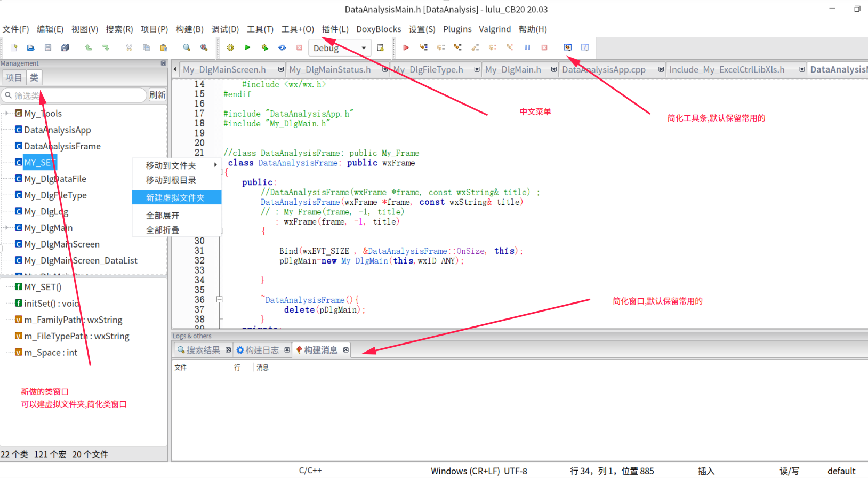Screen dimensions: 868x478
Task: Click the Run to cursor debug icon
Action: tap(423, 47)
